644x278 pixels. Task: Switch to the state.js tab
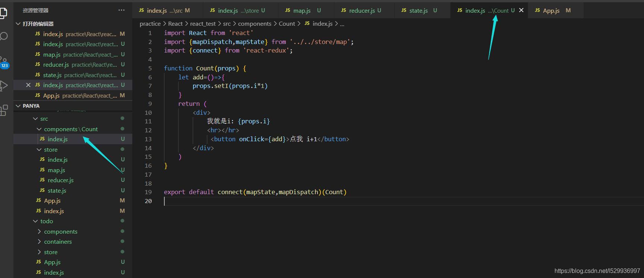pyautogui.click(x=422, y=10)
